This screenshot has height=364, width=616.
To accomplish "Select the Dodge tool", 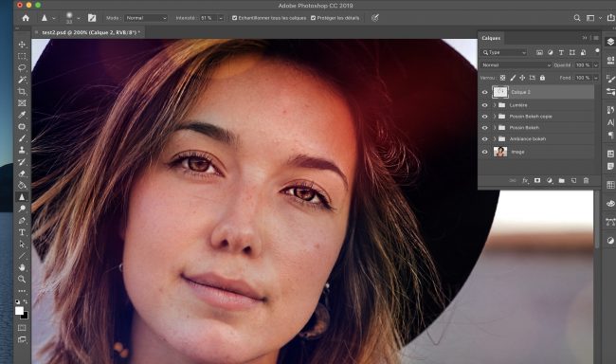I will coord(22,209).
